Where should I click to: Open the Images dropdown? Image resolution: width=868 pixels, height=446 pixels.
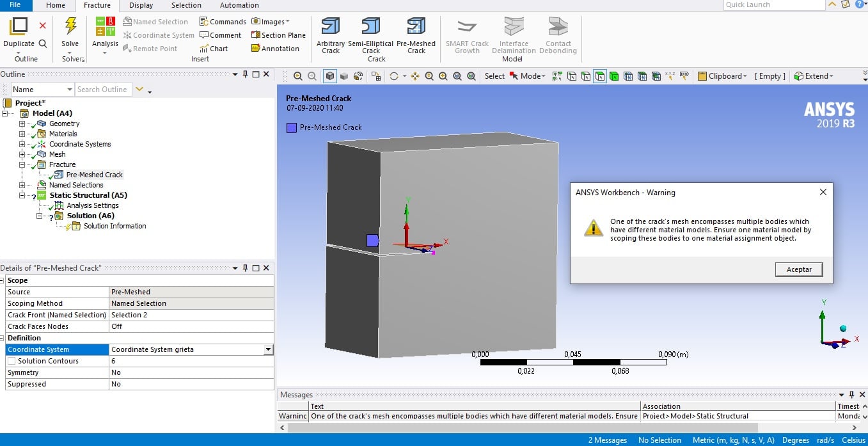[x=270, y=22]
